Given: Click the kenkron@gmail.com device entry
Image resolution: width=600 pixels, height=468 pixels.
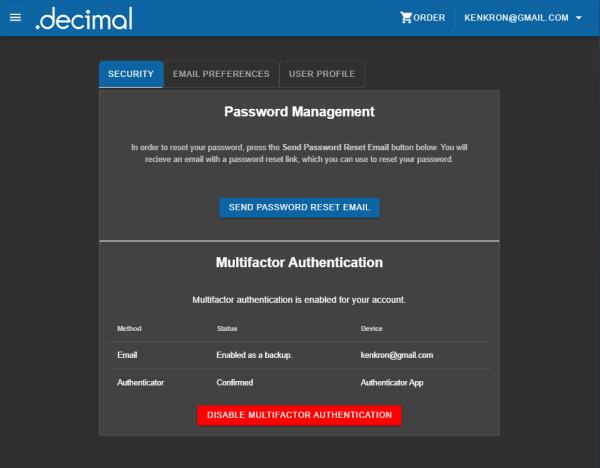Looking at the screenshot, I should pyautogui.click(x=397, y=355).
